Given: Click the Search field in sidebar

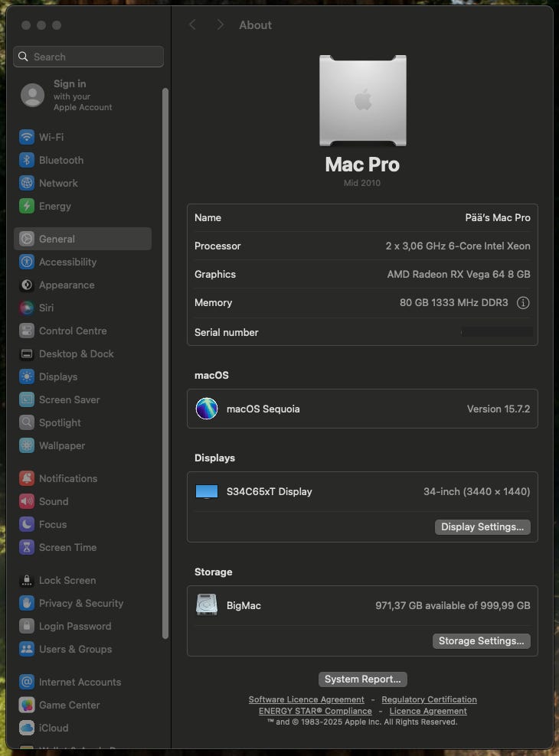Looking at the screenshot, I should 89,57.
